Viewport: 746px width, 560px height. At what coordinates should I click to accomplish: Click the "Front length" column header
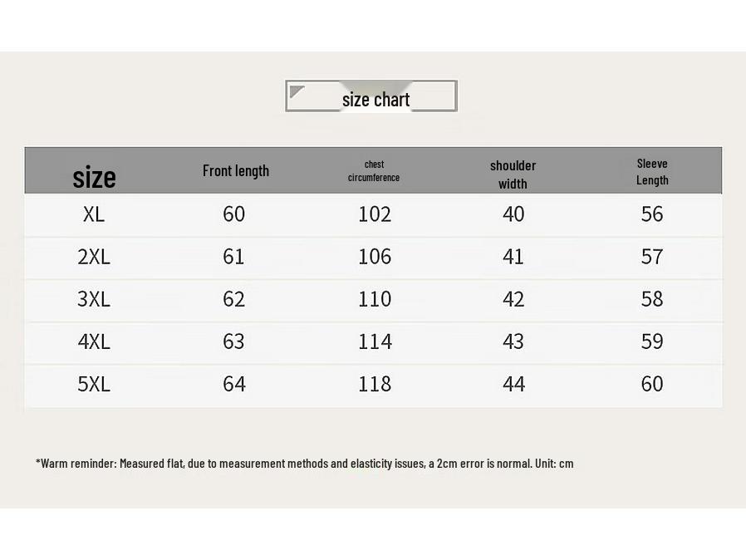(x=236, y=170)
